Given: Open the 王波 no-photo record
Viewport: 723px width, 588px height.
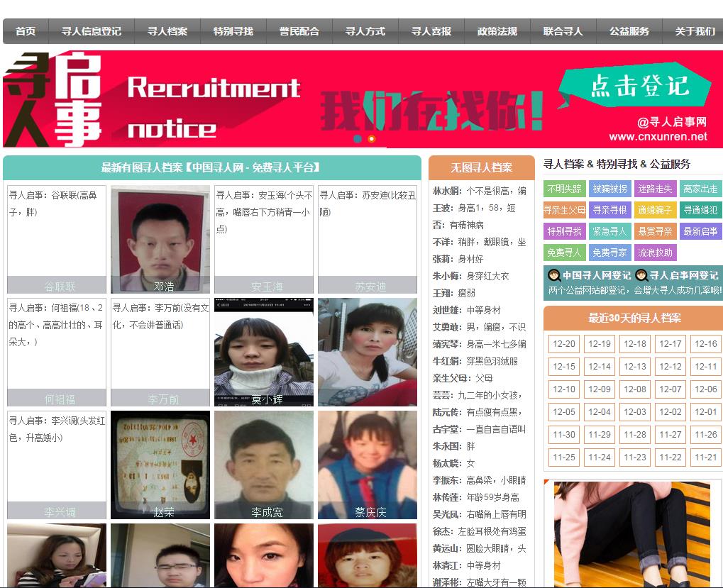Looking at the screenshot, I should (x=474, y=208).
